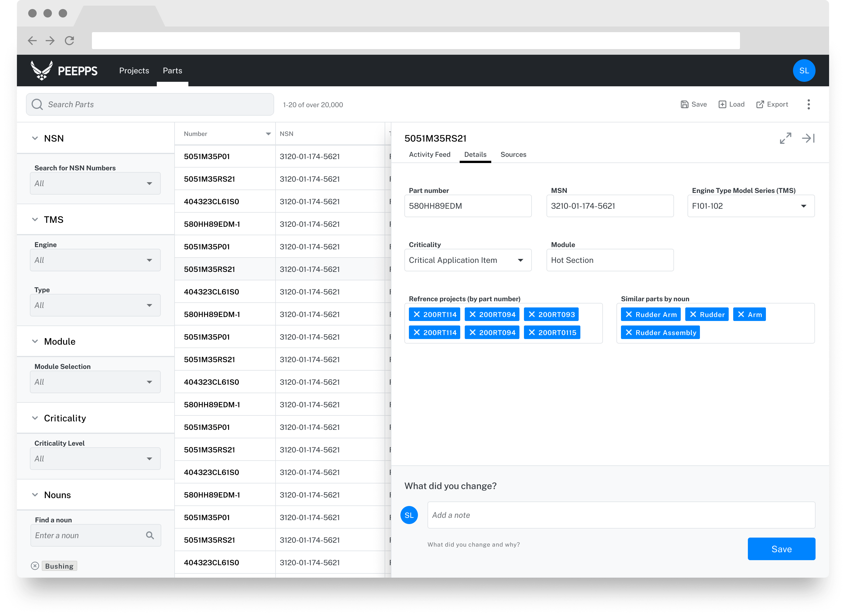This screenshot has height=616, width=846.
Task: Open the Projects navigation item
Action: coord(134,71)
